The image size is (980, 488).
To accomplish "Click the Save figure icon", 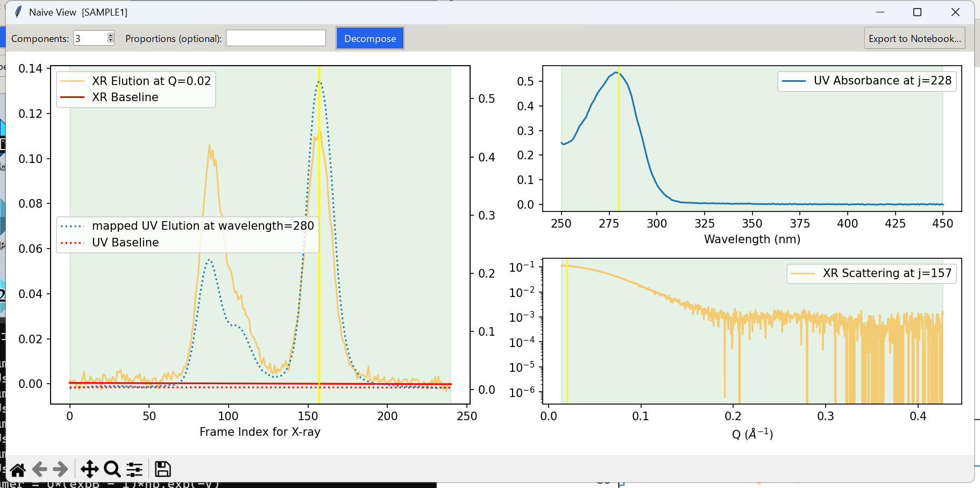I will [162, 469].
